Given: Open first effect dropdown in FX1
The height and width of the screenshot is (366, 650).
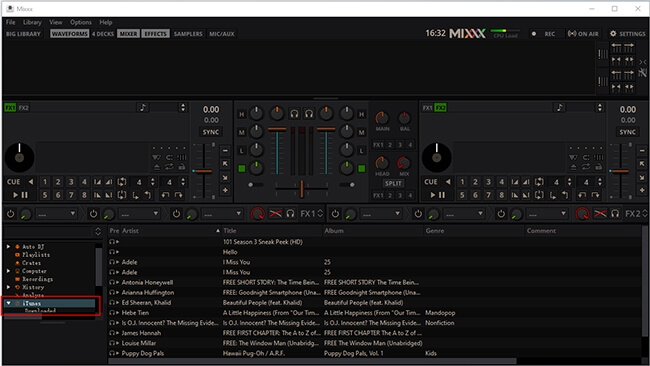Looking at the screenshot, I should click(56, 214).
